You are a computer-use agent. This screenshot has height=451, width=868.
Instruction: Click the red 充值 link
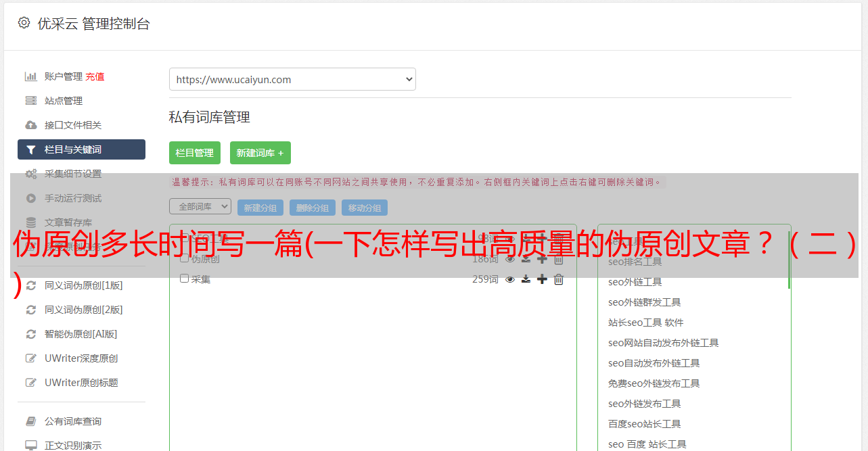point(95,76)
